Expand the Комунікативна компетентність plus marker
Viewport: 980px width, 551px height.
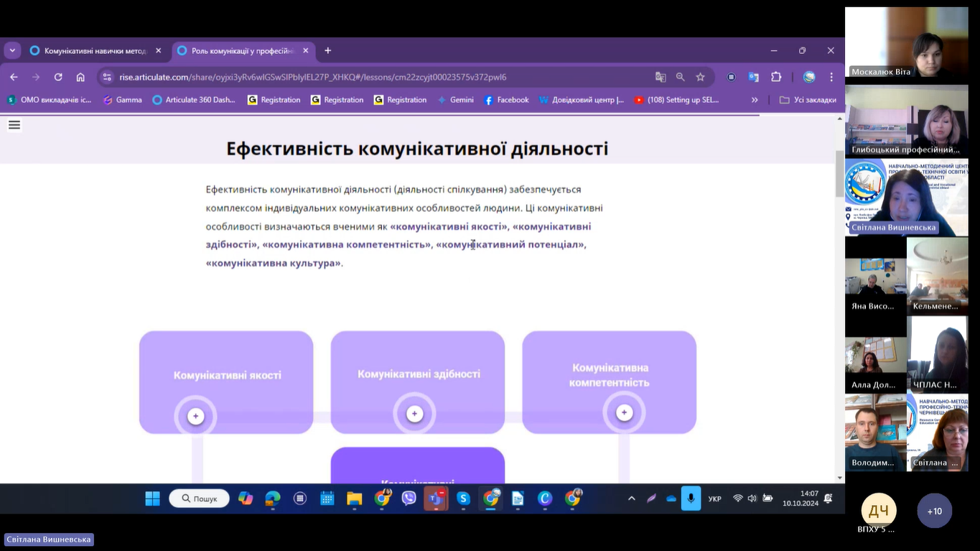pos(624,412)
